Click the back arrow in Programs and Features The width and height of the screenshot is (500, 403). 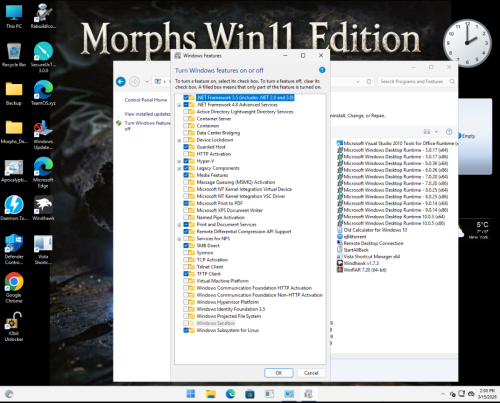coord(121,81)
